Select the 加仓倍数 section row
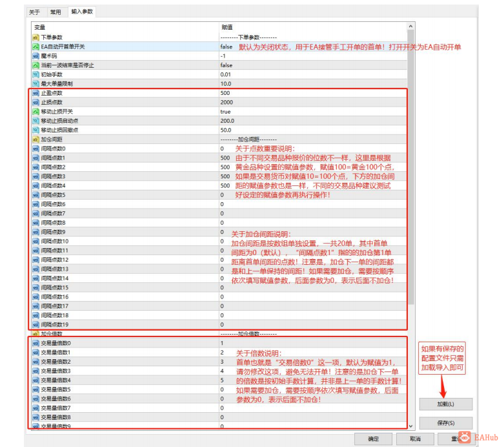 (219, 334)
